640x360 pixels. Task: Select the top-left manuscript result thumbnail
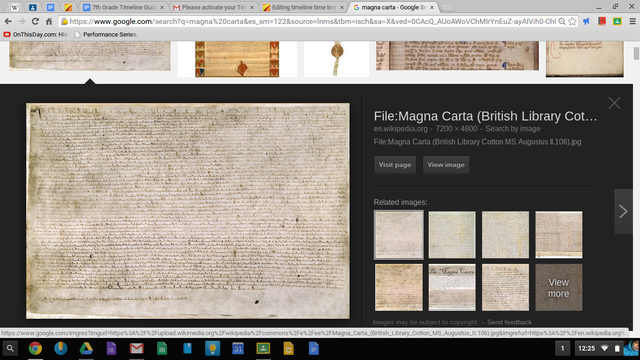coord(90,56)
